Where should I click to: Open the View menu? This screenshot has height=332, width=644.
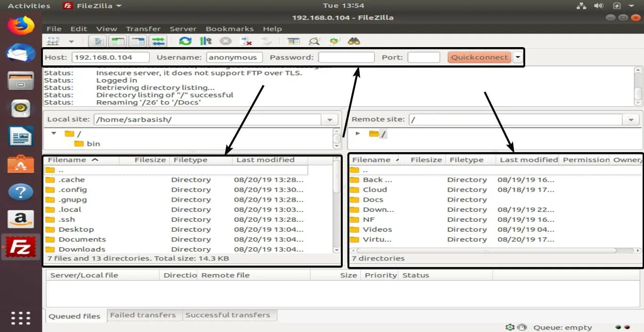click(107, 29)
